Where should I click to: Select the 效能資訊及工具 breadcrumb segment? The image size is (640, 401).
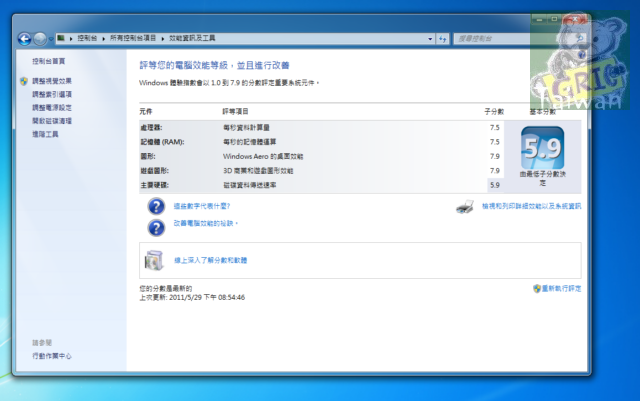[x=192, y=38]
